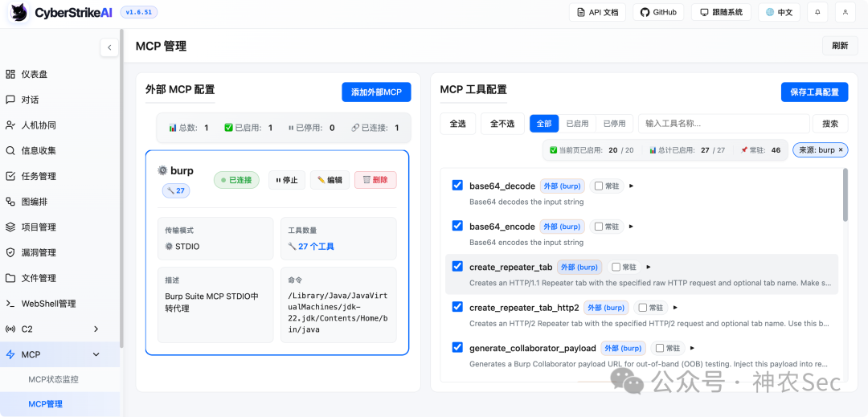Click the GitHub octocat icon
Viewport: 868px width, 417px height.
645,13
